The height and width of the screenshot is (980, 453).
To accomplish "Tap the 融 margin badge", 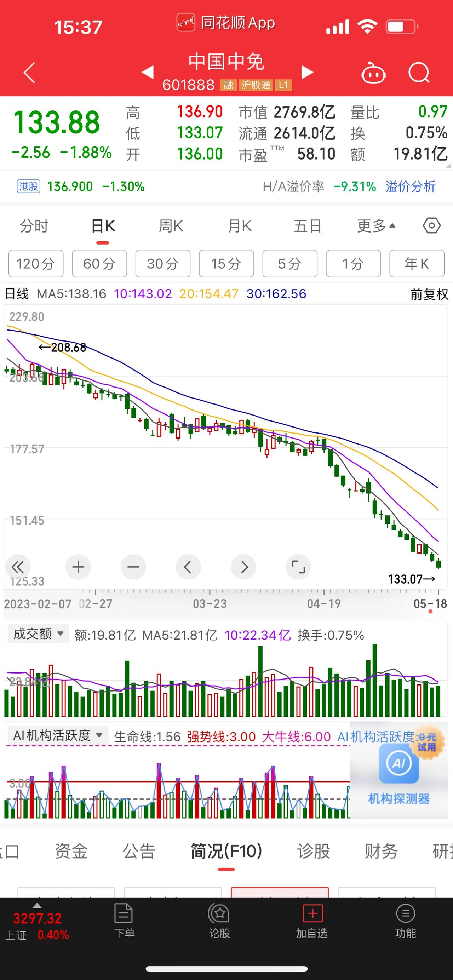I will (228, 85).
